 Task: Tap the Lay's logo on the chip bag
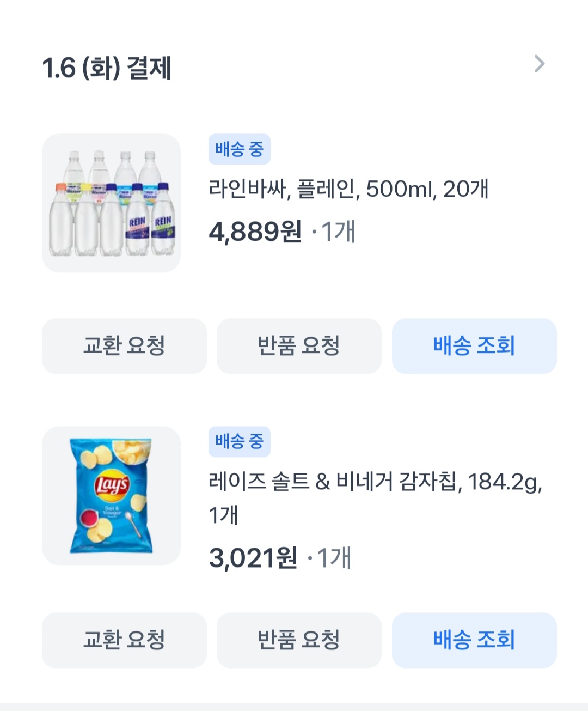click(x=112, y=484)
